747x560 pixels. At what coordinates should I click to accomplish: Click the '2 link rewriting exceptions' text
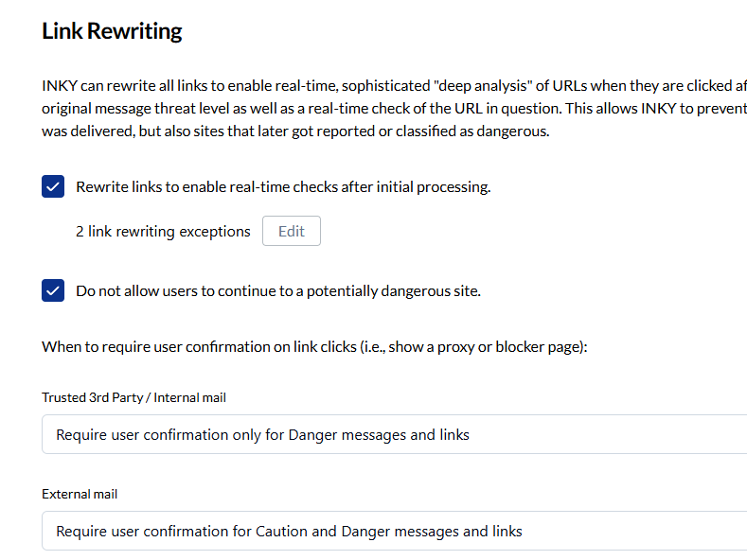coord(163,232)
